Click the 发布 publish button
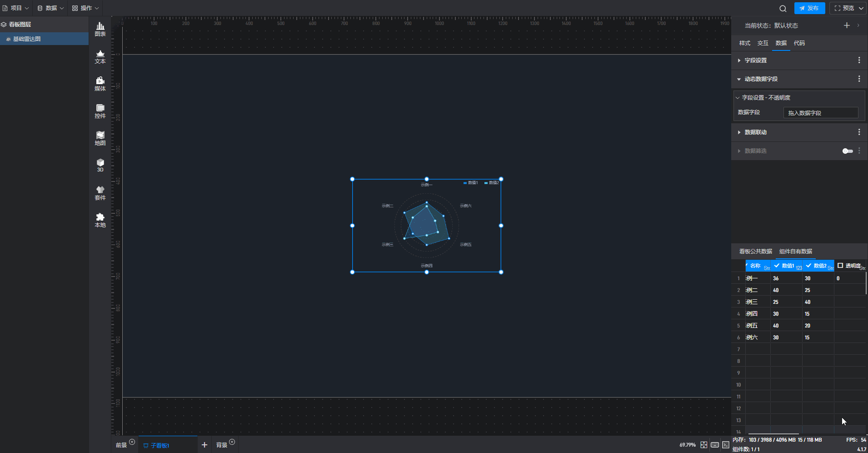The width and height of the screenshot is (868, 453). [x=809, y=8]
